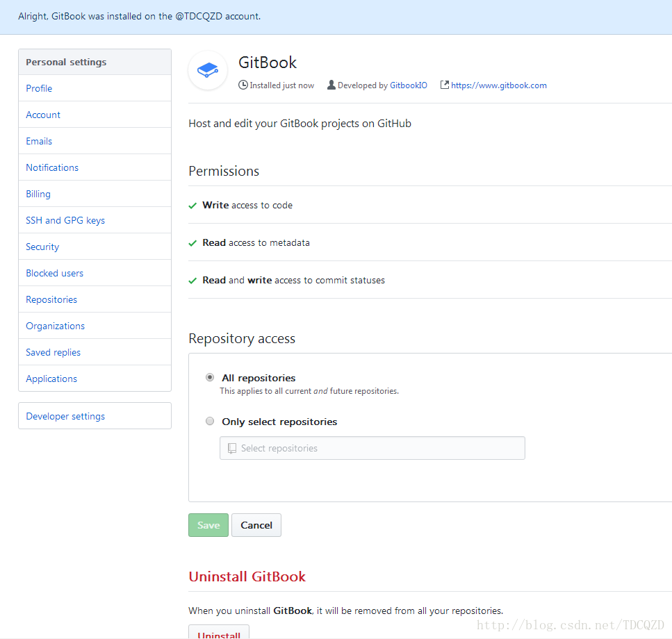This screenshot has width=672, height=639.
Task: Open Saved replies settings
Action: 95,352
